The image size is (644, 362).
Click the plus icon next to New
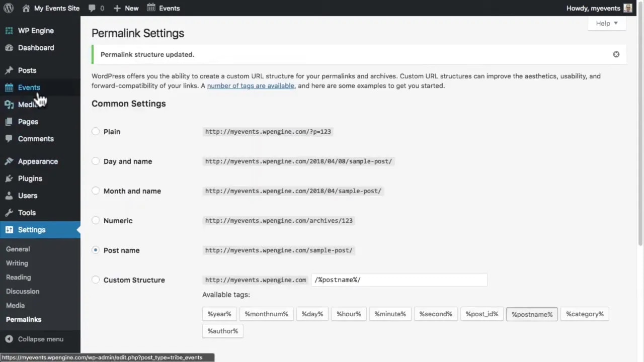pos(117,8)
